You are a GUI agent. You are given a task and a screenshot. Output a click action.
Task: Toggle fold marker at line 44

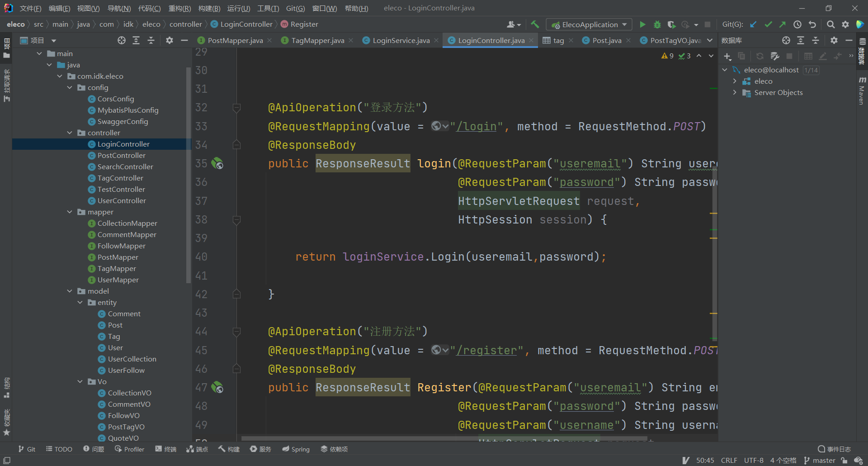236,332
